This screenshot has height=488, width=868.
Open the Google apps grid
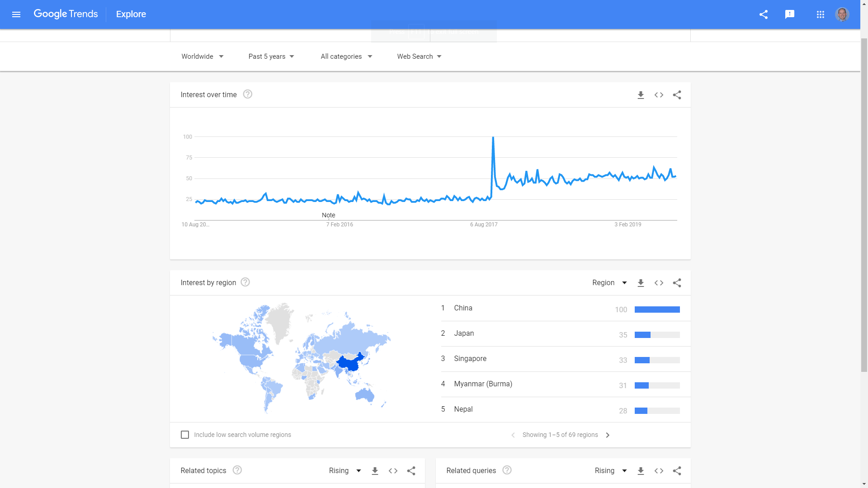[x=821, y=14]
